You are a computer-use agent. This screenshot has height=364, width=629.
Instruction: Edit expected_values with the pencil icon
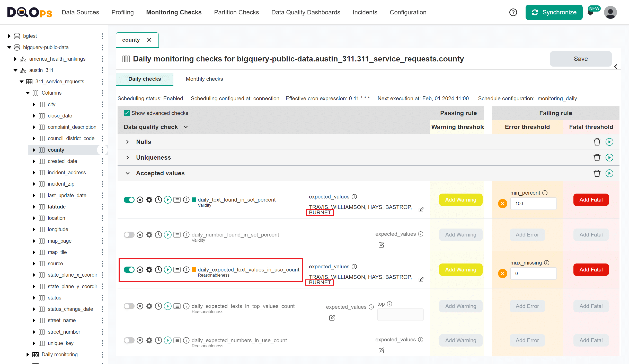[421, 210]
